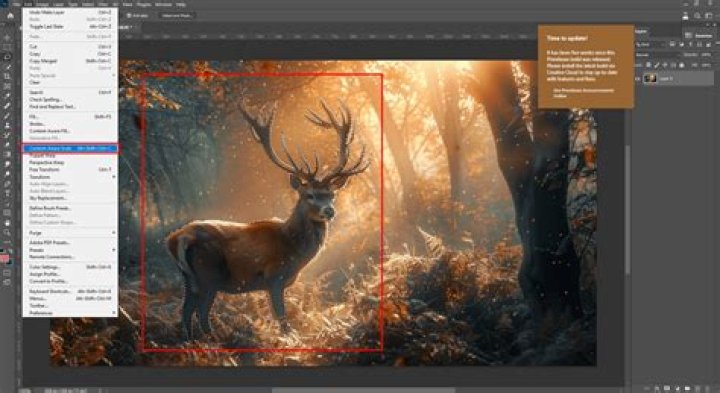Choose Content-Aware Fill menu entry
Viewport: 720px width, 393px height.
pos(70,131)
